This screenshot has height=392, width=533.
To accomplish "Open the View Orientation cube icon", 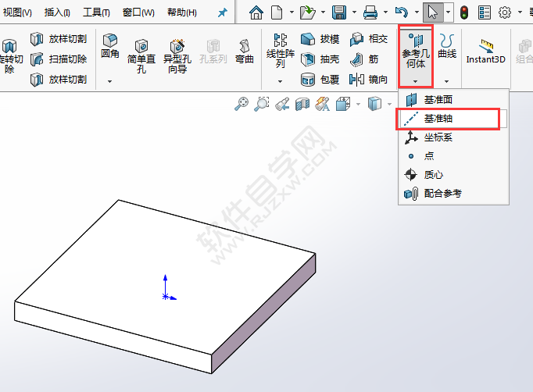I will tap(343, 104).
